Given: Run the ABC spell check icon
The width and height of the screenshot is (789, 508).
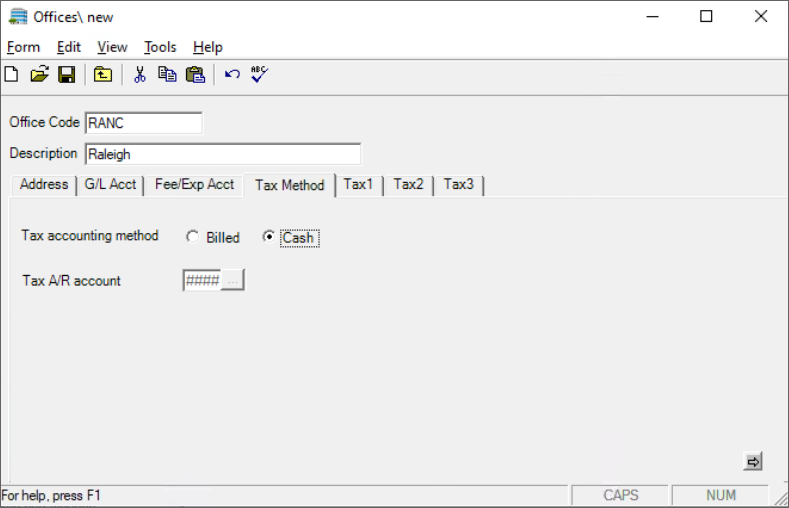Looking at the screenshot, I should click(260, 75).
